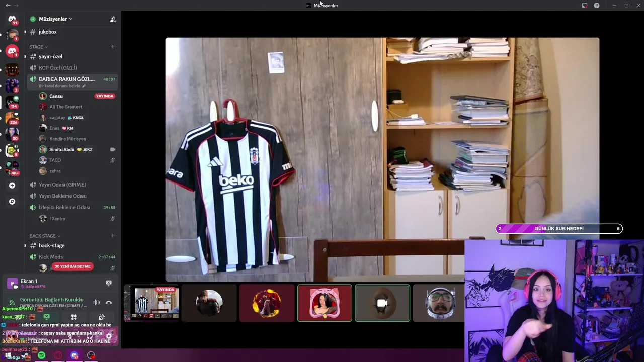This screenshot has height=362, width=644.
Task: Click the connection signal strength icon
Action: (12, 302)
